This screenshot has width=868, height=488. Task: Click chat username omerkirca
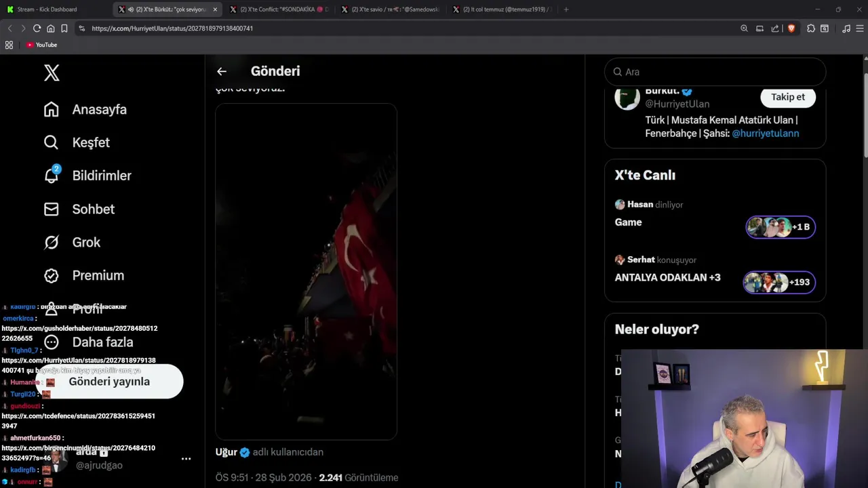pyautogui.click(x=18, y=319)
